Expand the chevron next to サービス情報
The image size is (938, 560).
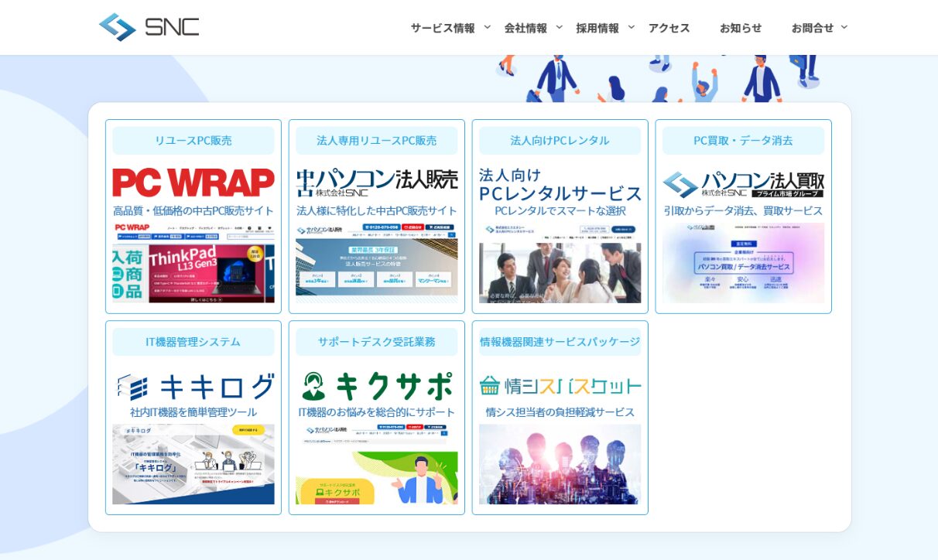tap(488, 27)
